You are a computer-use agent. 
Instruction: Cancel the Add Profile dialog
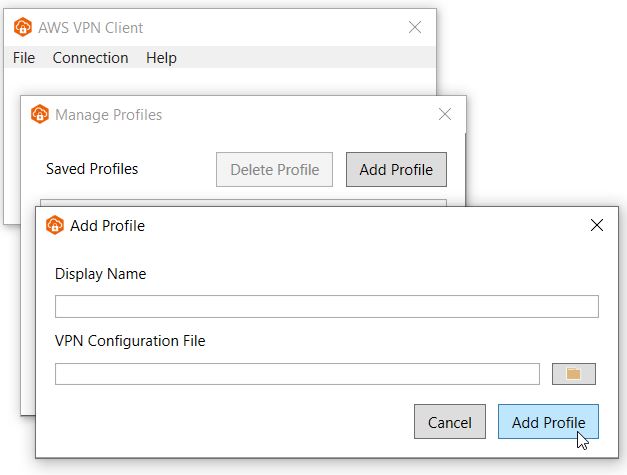pos(450,422)
